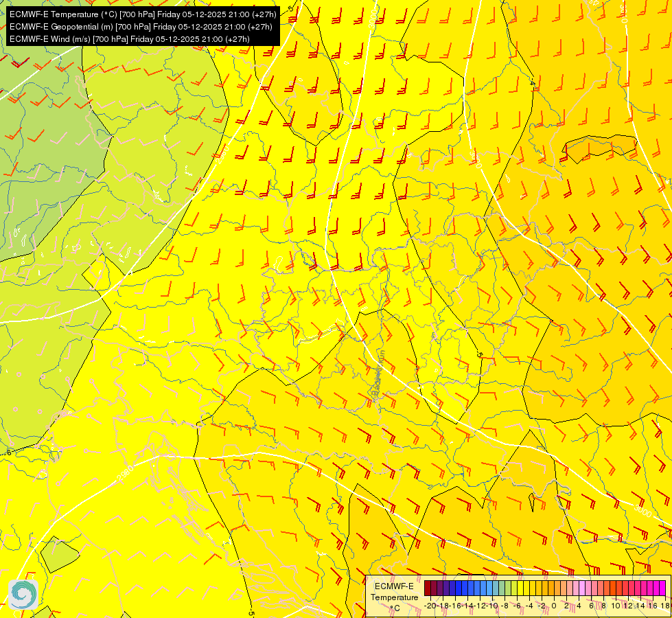Click the dark red leftmost legend swatch

click(x=428, y=588)
